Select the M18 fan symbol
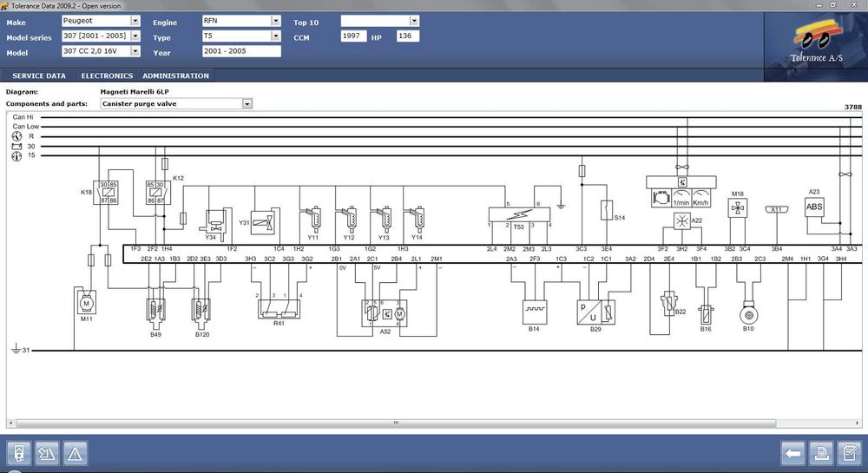The height and width of the screenshot is (473, 868). (737, 208)
